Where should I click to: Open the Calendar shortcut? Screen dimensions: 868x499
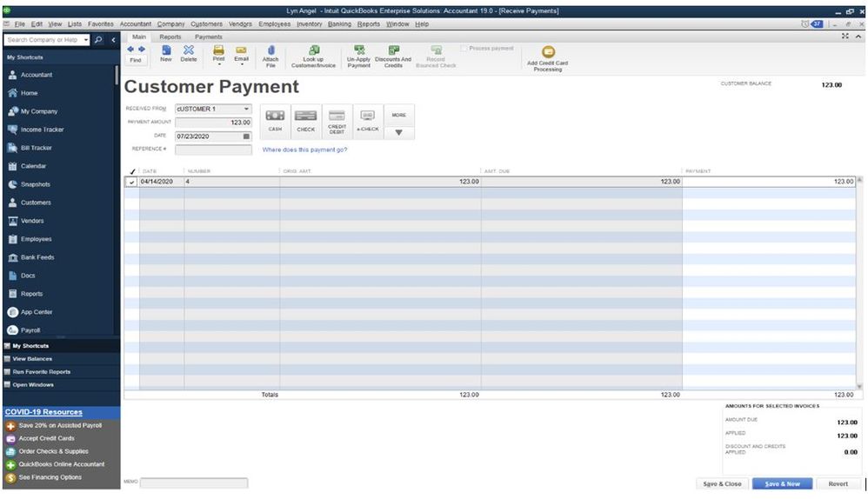pos(27,166)
